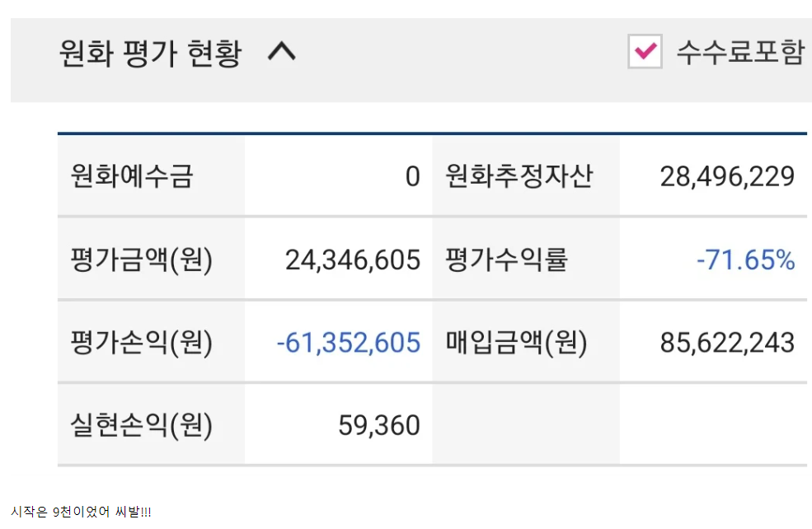
Task: Select the 평가수익률 label cell
Action: pos(507,260)
